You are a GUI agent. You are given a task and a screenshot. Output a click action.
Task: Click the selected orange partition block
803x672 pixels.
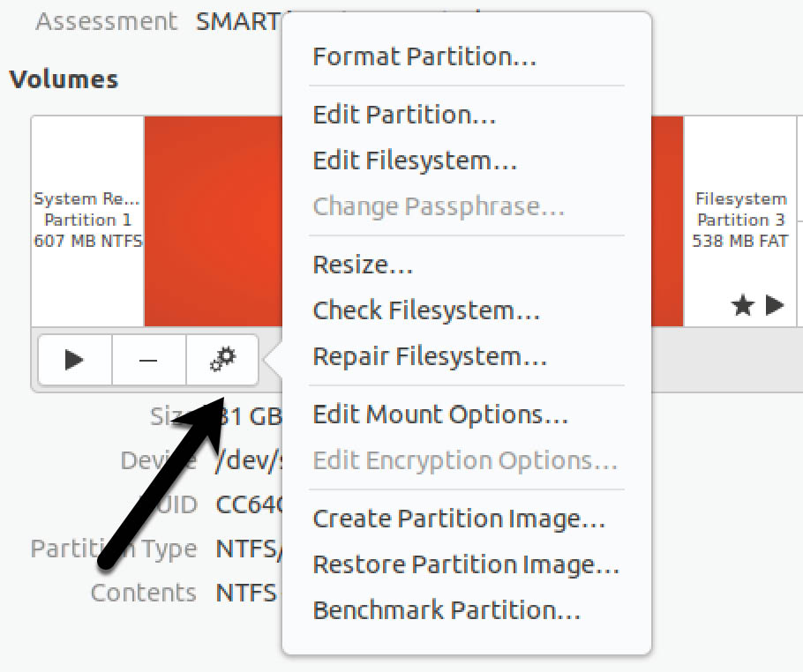click(212, 220)
